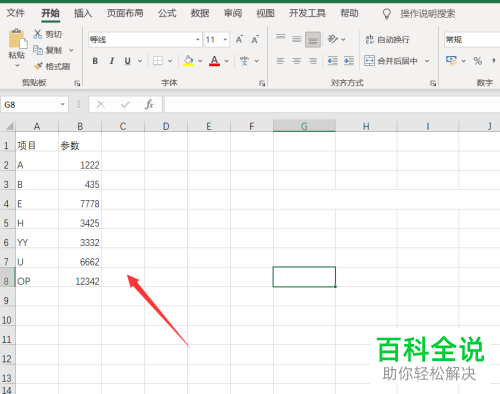Open the 文件 File menu
Viewport: 500px width, 394px height.
[x=16, y=13]
